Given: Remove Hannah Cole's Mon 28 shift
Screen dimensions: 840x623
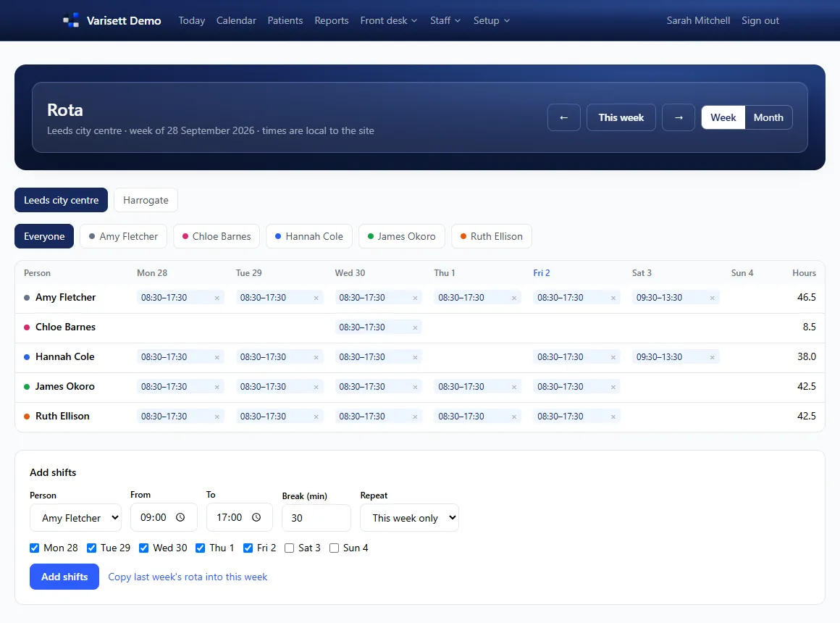Looking at the screenshot, I should pyautogui.click(x=217, y=358).
